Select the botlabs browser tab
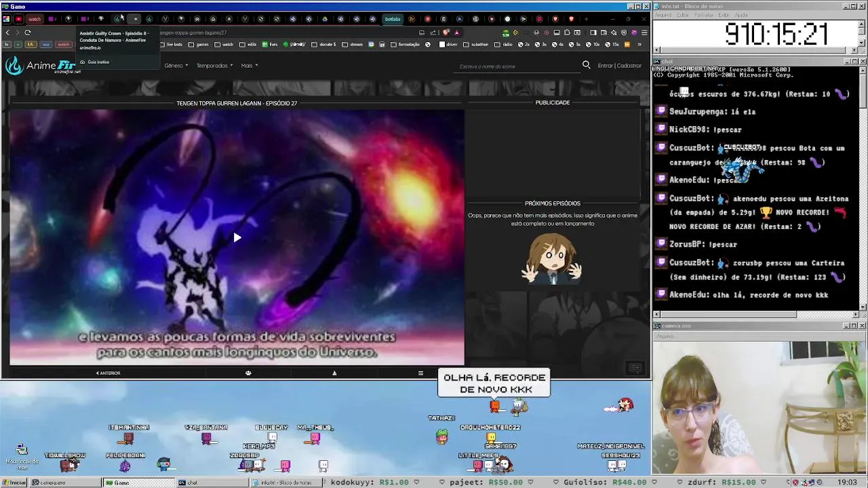The width and height of the screenshot is (868, 488). 393,19
